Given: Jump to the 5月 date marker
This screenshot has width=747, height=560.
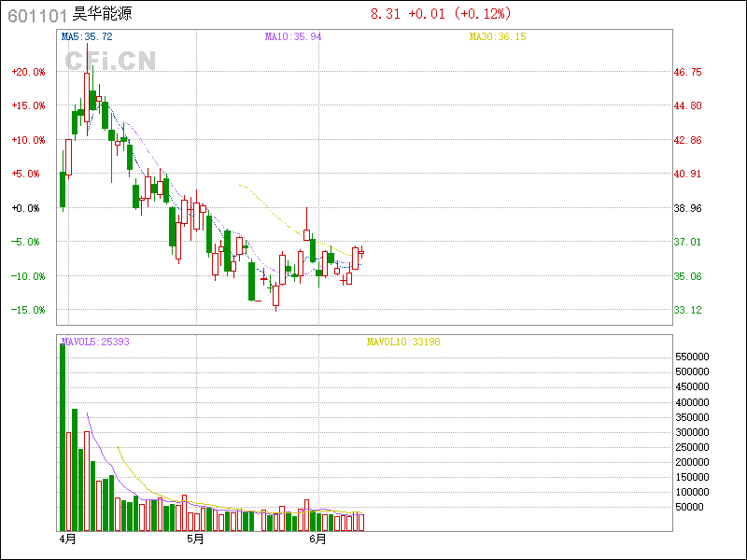Looking at the screenshot, I should (x=195, y=539).
